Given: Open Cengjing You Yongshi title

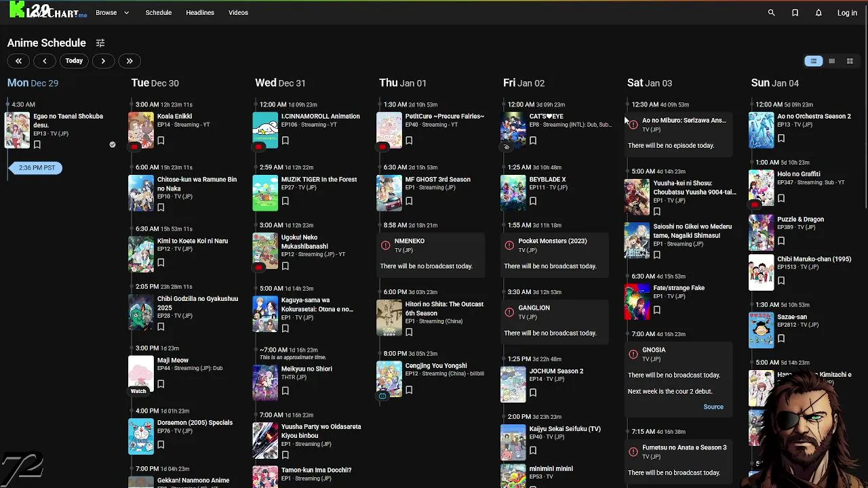Looking at the screenshot, I should tap(435, 365).
